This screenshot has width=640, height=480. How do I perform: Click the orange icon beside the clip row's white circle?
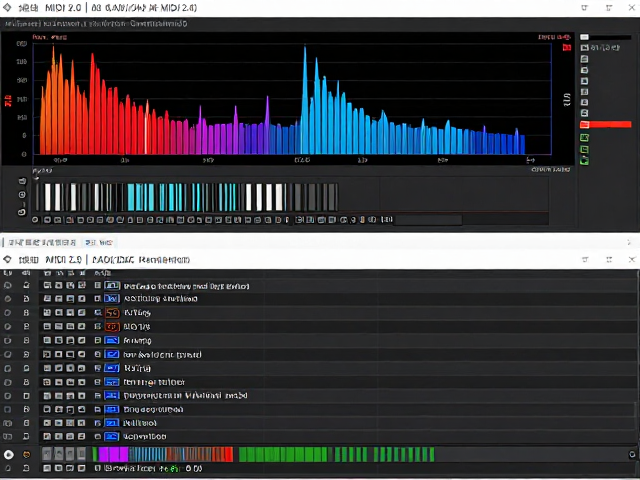[x=27, y=454]
